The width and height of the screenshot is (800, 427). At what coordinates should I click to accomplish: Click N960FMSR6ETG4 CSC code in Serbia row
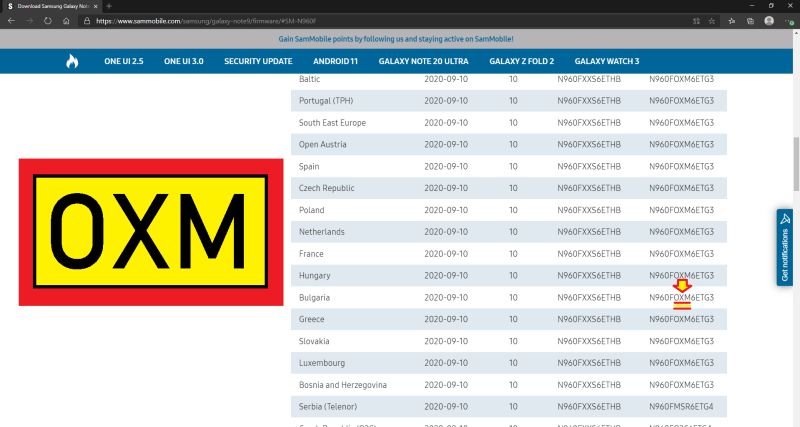(681, 407)
